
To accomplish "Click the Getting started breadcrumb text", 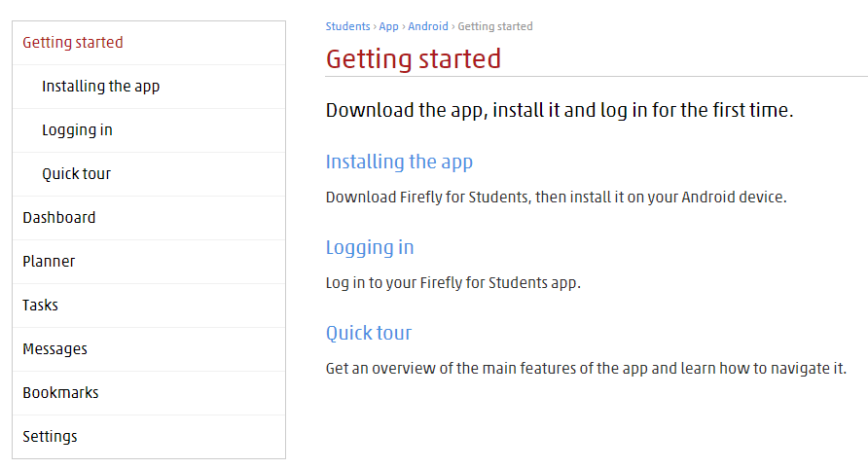I will [495, 26].
